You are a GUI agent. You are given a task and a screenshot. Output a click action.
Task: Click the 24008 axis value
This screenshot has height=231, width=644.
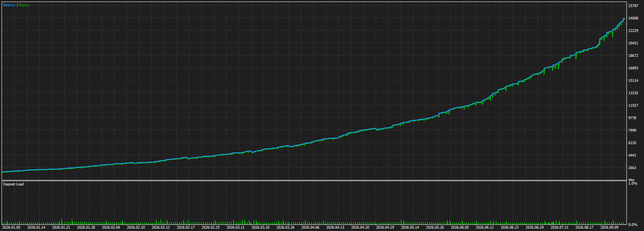[633, 18]
